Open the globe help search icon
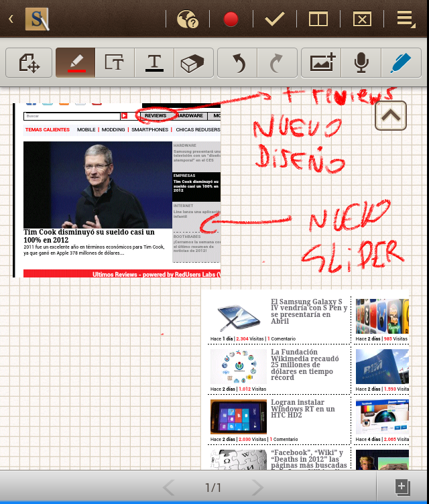 [188, 19]
